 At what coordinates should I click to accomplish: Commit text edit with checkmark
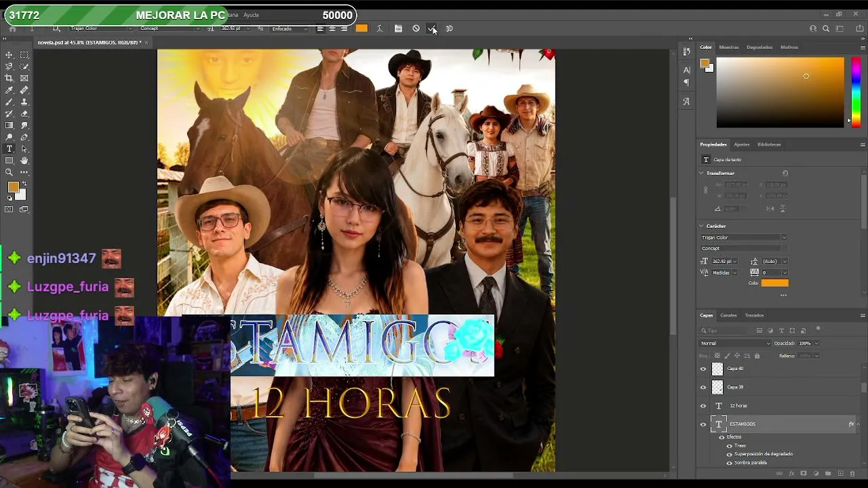[432, 28]
